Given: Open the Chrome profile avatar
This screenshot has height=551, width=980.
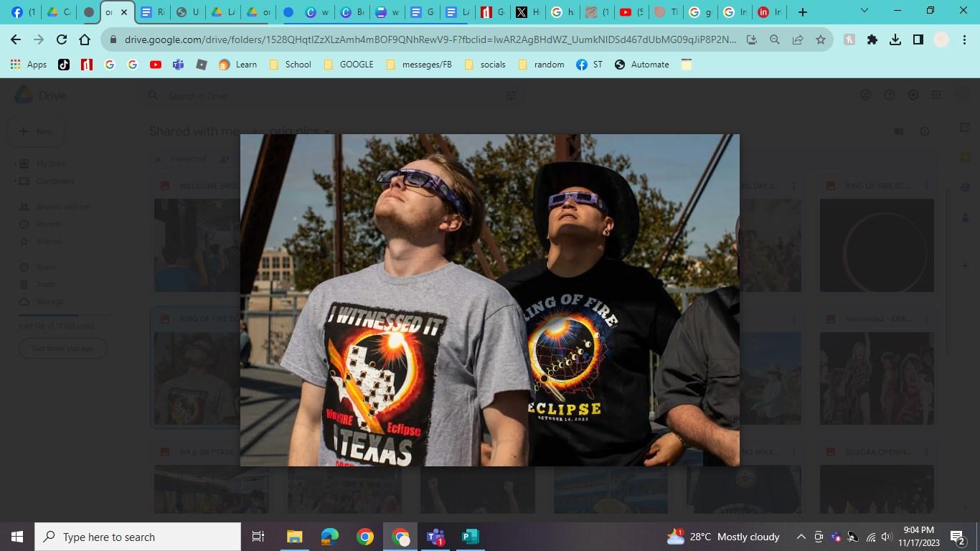Looking at the screenshot, I should 941,40.
